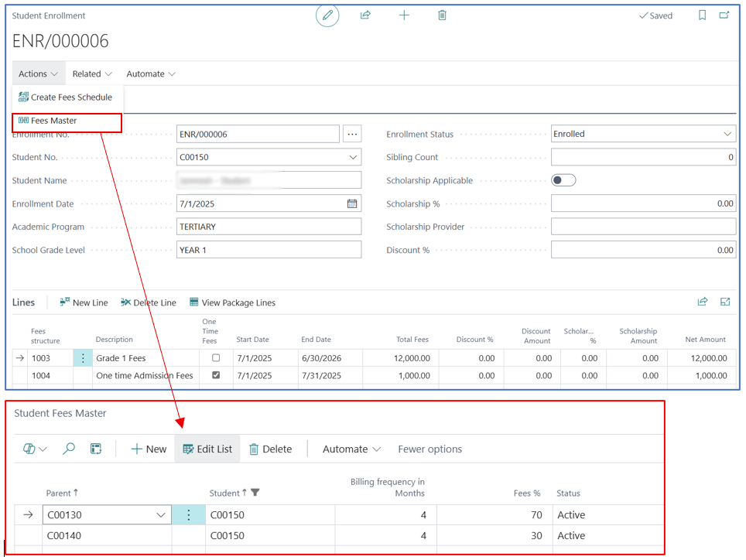This screenshot has width=746, height=560.
Task: Open record in new window icon
Action: [x=724, y=15]
